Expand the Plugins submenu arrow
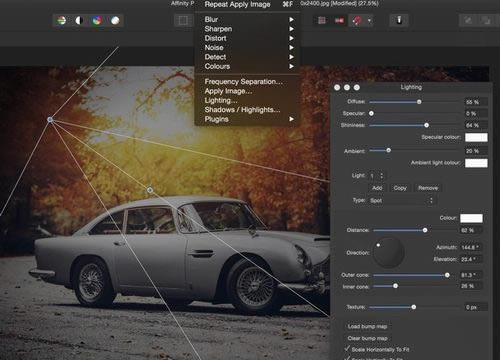500x360 pixels. pyautogui.click(x=291, y=119)
